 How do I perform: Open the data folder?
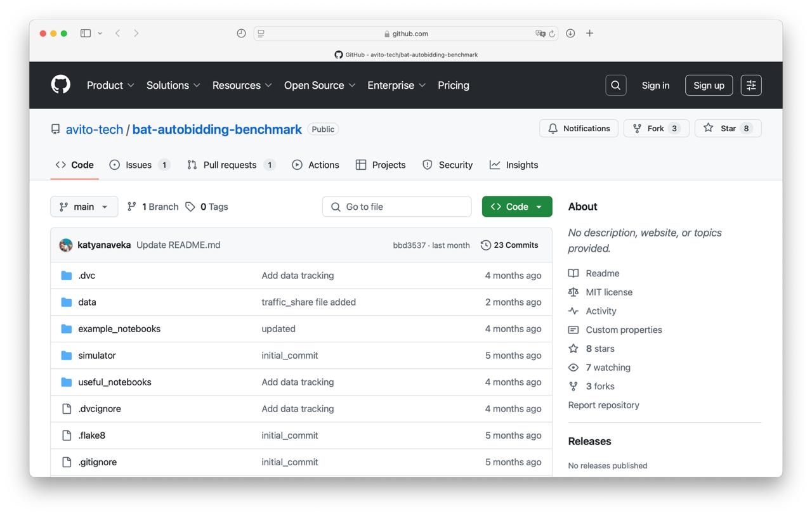click(87, 302)
